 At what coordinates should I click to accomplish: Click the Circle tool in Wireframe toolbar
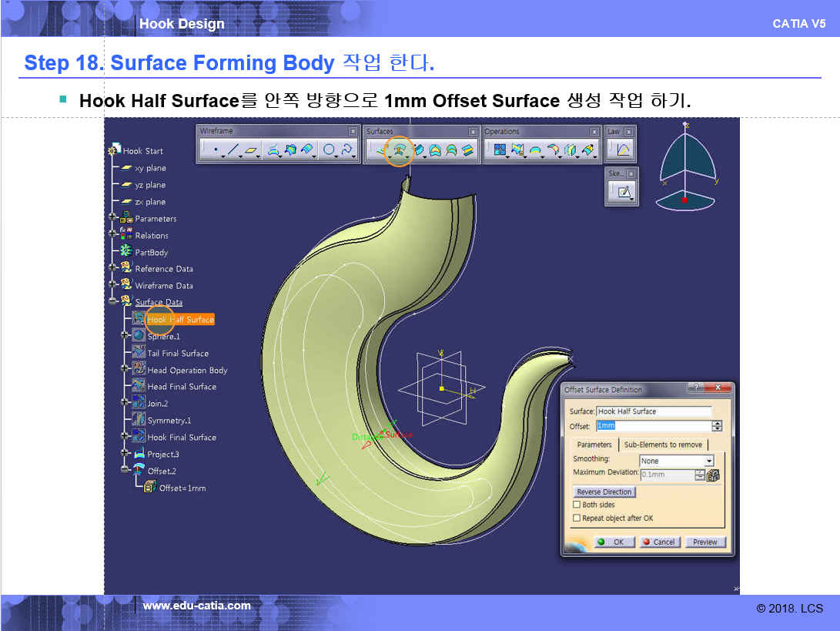pyautogui.click(x=329, y=150)
